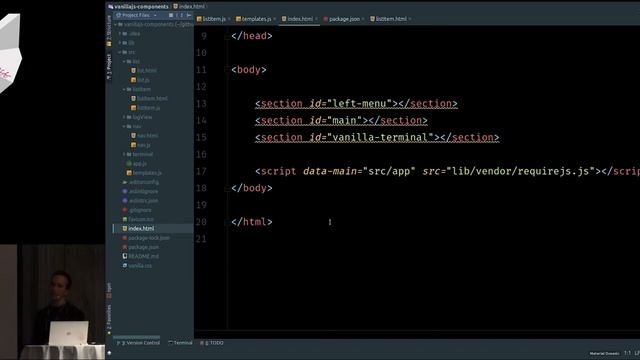Select index.html in project tree
Image resolution: width=640 pixels, height=360 pixels.
(138, 229)
